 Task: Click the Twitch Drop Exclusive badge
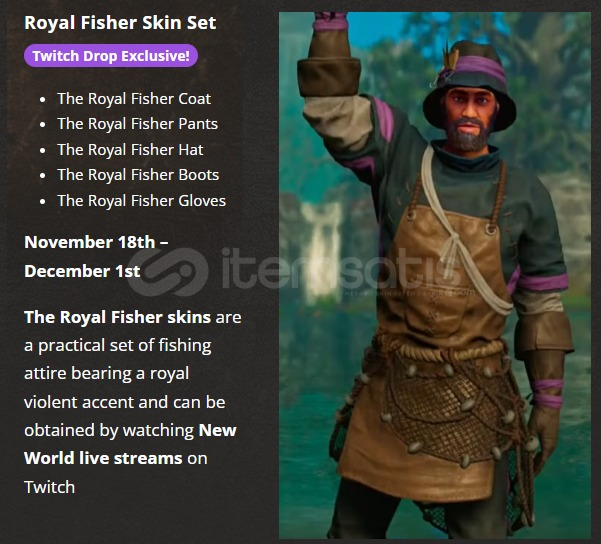[111, 56]
